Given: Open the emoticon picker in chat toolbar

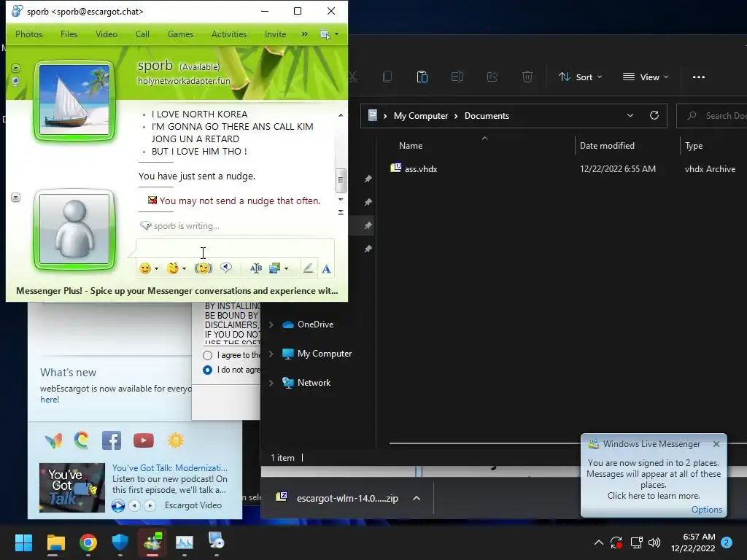Looking at the screenshot, I should tap(145, 268).
